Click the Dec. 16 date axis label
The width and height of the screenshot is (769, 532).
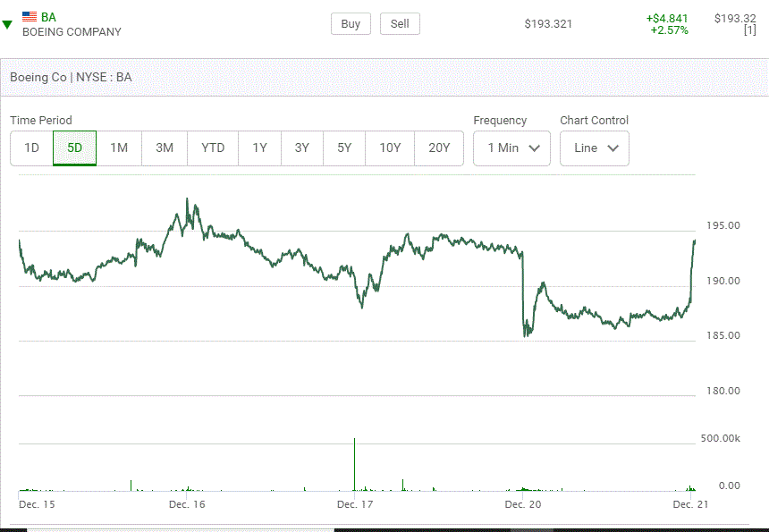pos(187,504)
